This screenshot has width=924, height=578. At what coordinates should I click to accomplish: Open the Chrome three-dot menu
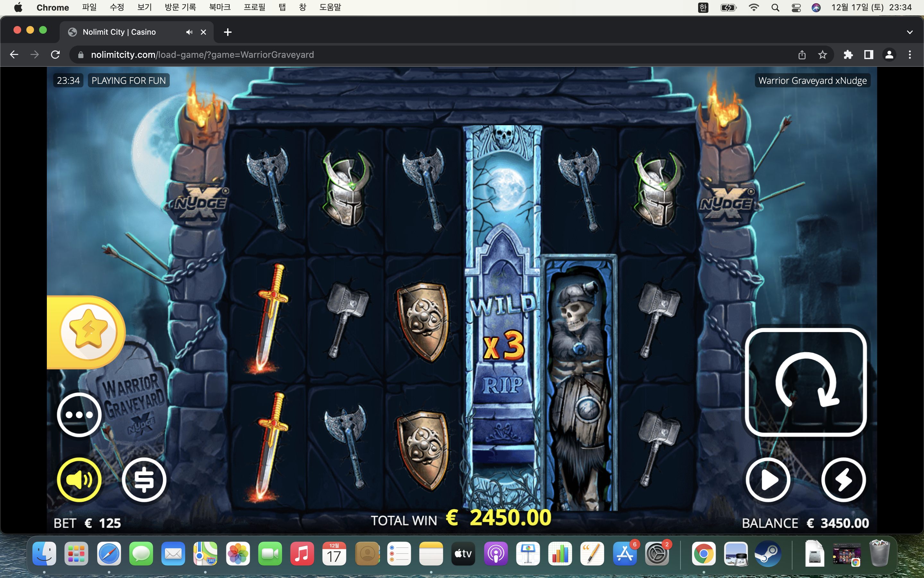tap(910, 55)
